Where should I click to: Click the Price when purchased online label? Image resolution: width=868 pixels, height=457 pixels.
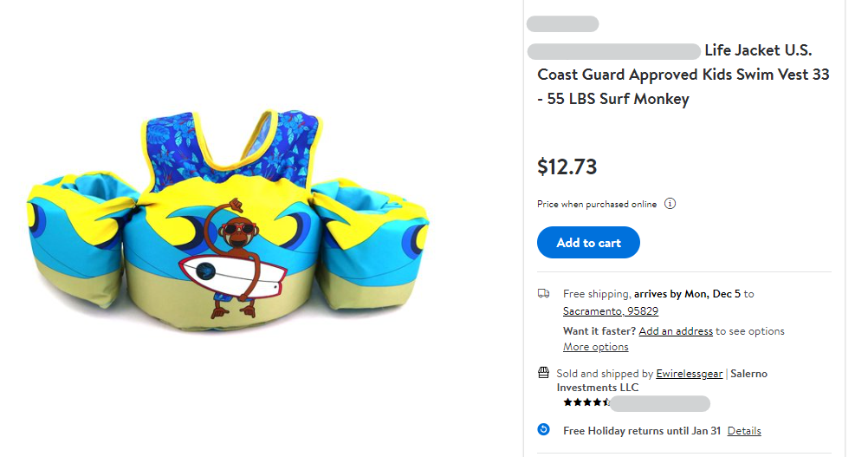coord(597,204)
